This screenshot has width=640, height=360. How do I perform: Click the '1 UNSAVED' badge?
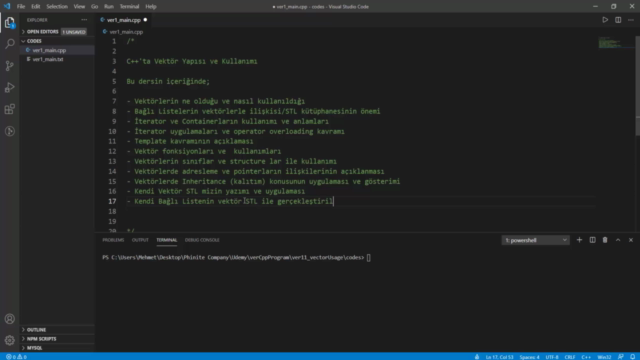click(x=74, y=32)
